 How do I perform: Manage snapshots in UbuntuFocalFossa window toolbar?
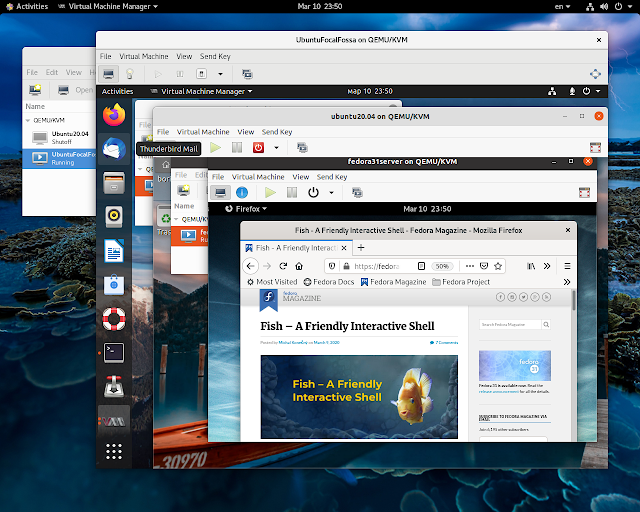pyautogui.click(x=247, y=74)
